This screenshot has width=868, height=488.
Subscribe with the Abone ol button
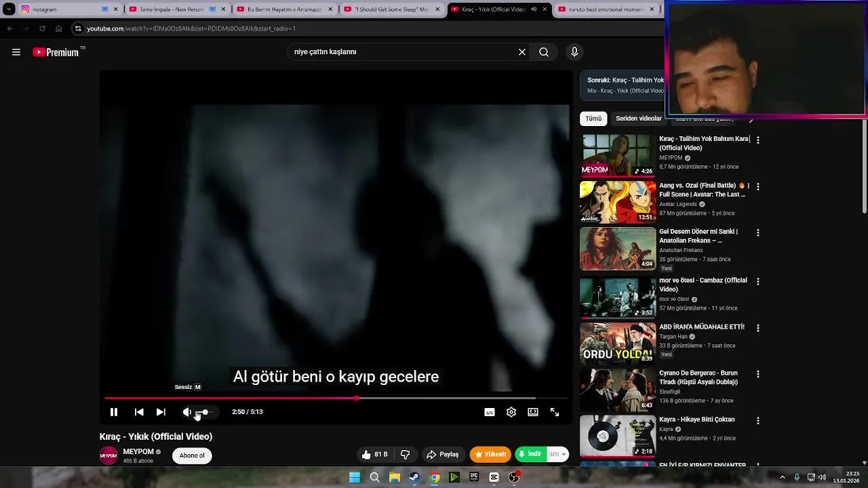tap(192, 455)
